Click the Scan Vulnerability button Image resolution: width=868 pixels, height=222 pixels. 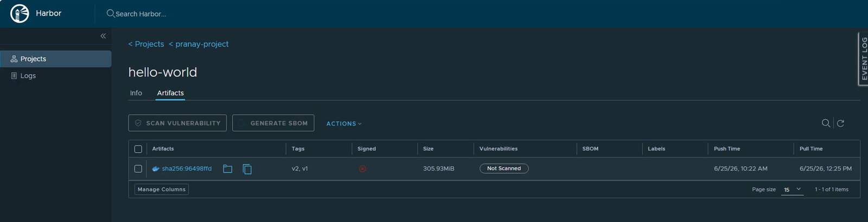click(177, 123)
